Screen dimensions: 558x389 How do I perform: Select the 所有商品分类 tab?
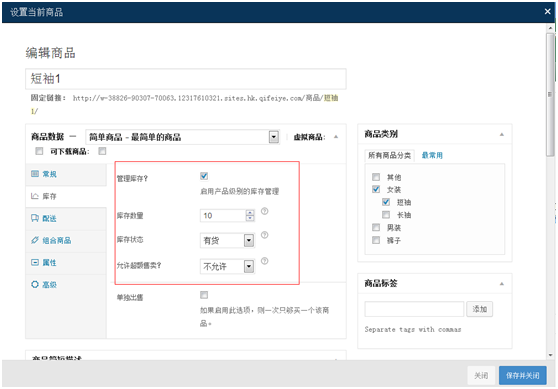click(x=389, y=156)
